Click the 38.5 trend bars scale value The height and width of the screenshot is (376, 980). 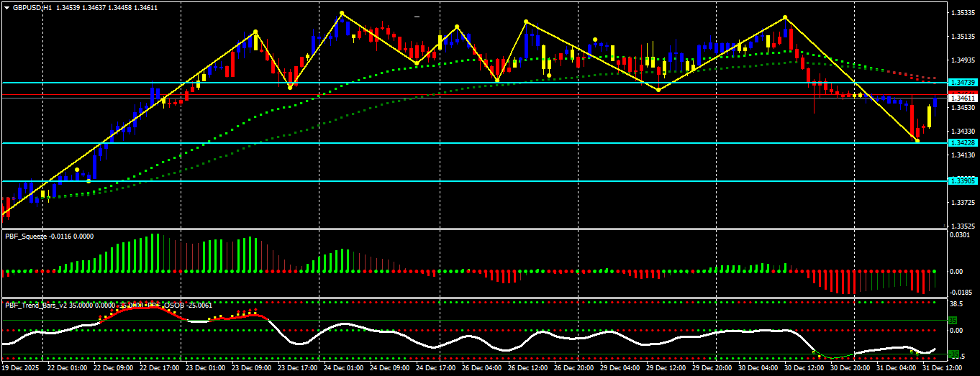point(956,303)
